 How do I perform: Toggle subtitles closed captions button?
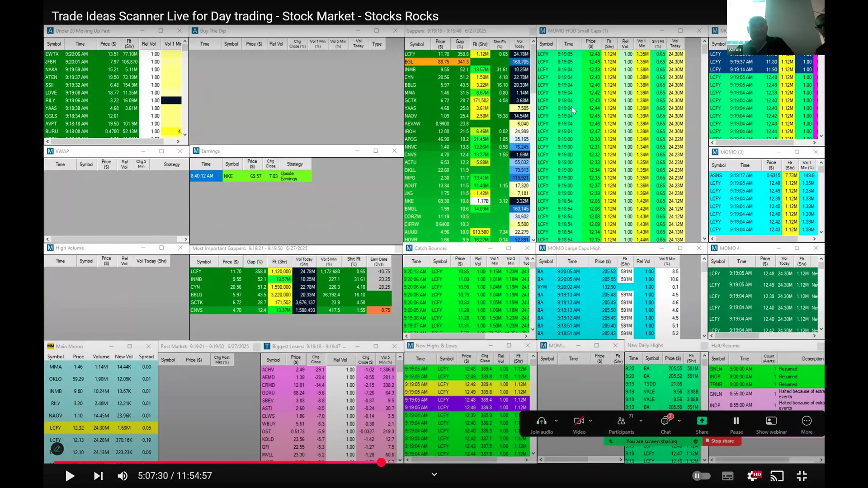coord(727,476)
